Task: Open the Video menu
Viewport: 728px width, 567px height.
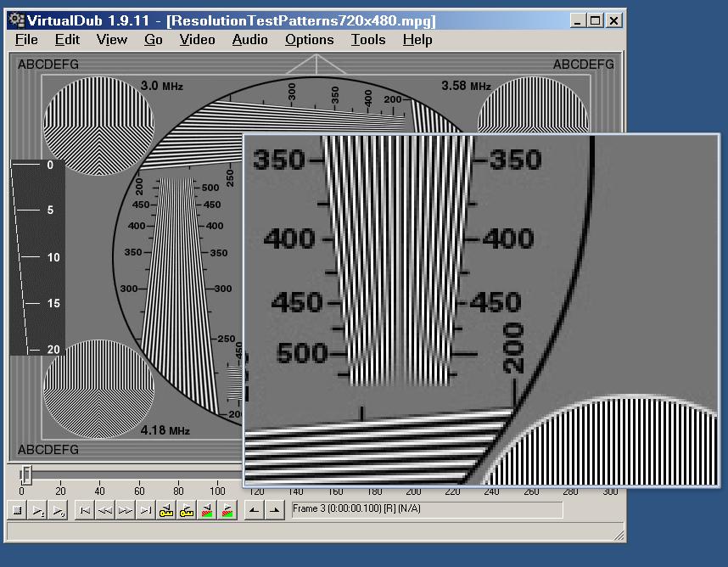Action: [197, 40]
